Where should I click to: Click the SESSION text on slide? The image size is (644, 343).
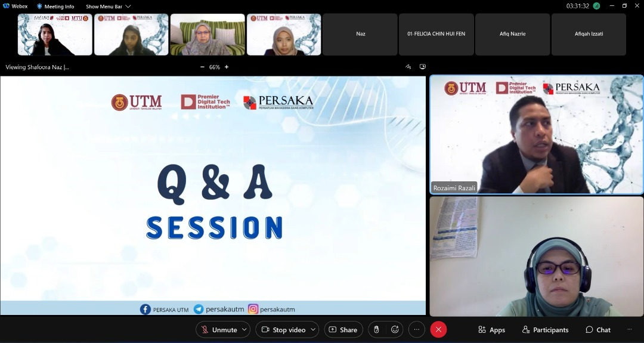(x=215, y=228)
